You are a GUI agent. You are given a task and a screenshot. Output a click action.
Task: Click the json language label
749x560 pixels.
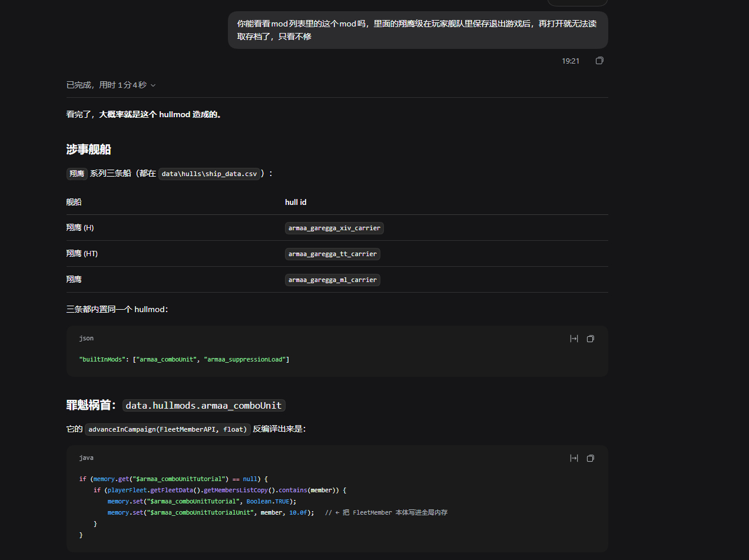86,338
